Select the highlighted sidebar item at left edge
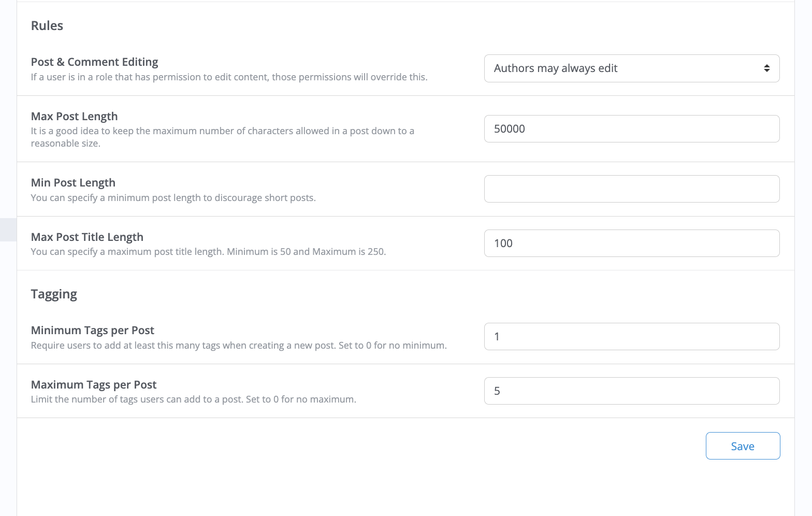This screenshot has width=812, height=516. (8, 230)
